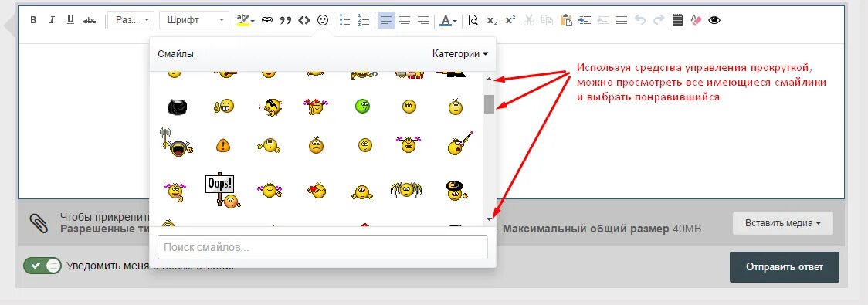Click the smiley list scroll-down arrow

pyautogui.click(x=489, y=219)
